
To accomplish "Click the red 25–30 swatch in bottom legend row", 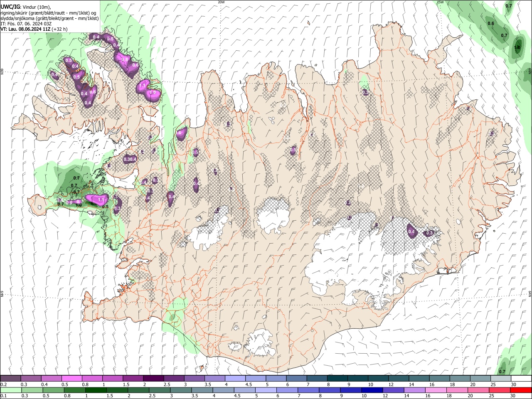I will point(500,390).
